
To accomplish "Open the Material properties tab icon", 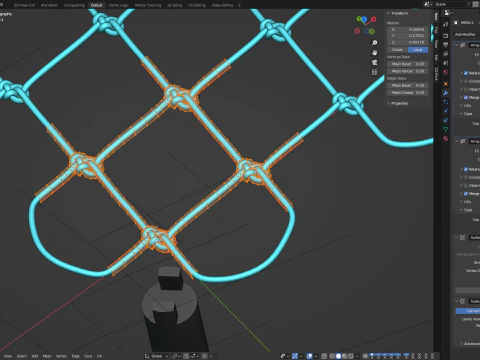I will 446,138.
